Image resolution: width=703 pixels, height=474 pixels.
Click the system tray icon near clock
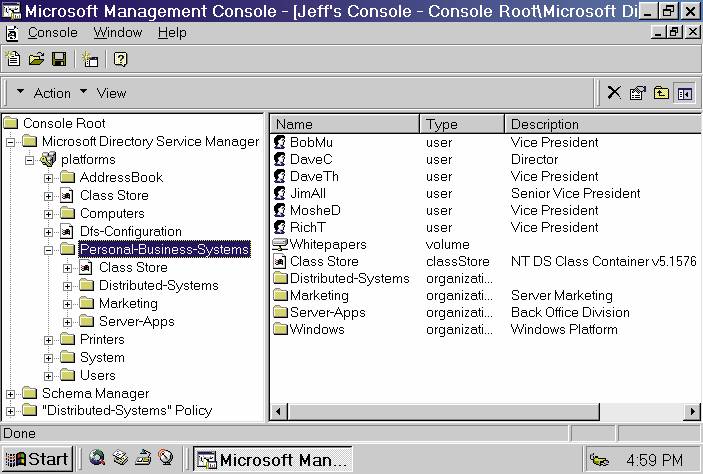coord(599,460)
